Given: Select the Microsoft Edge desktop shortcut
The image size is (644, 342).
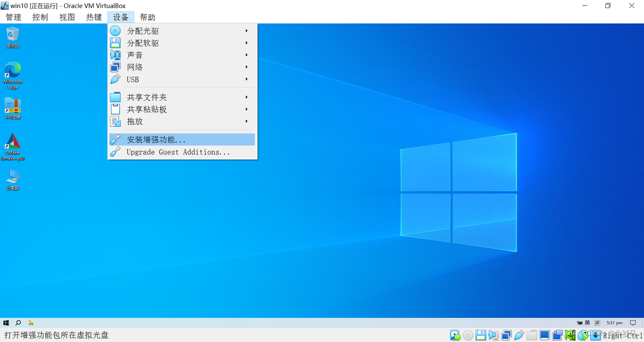Looking at the screenshot, I should pos(13,75).
